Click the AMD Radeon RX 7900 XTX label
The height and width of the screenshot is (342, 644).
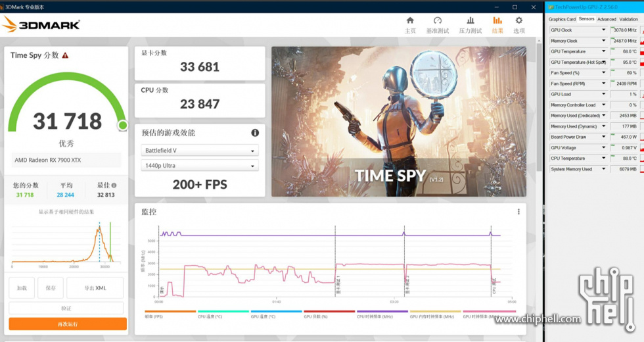pyautogui.click(x=47, y=160)
